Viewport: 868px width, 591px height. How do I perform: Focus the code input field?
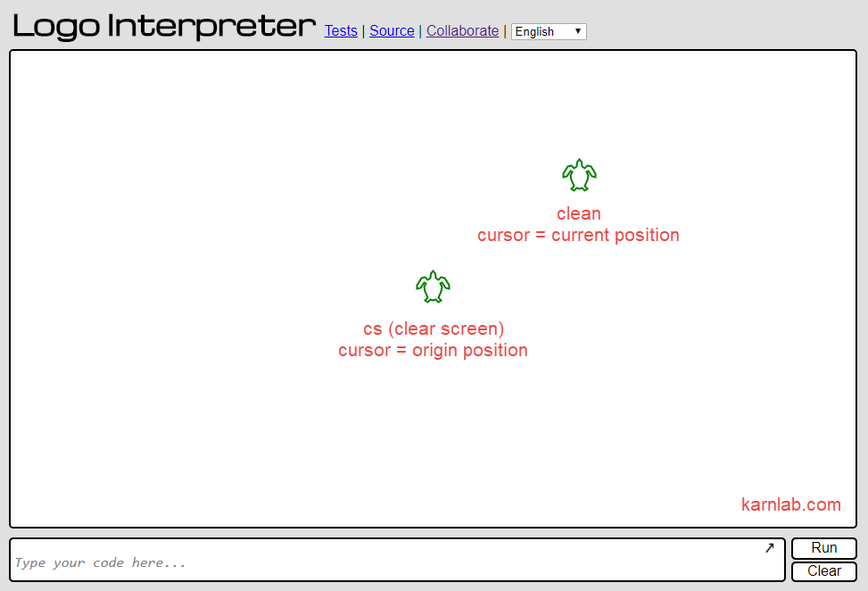coord(397,560)
